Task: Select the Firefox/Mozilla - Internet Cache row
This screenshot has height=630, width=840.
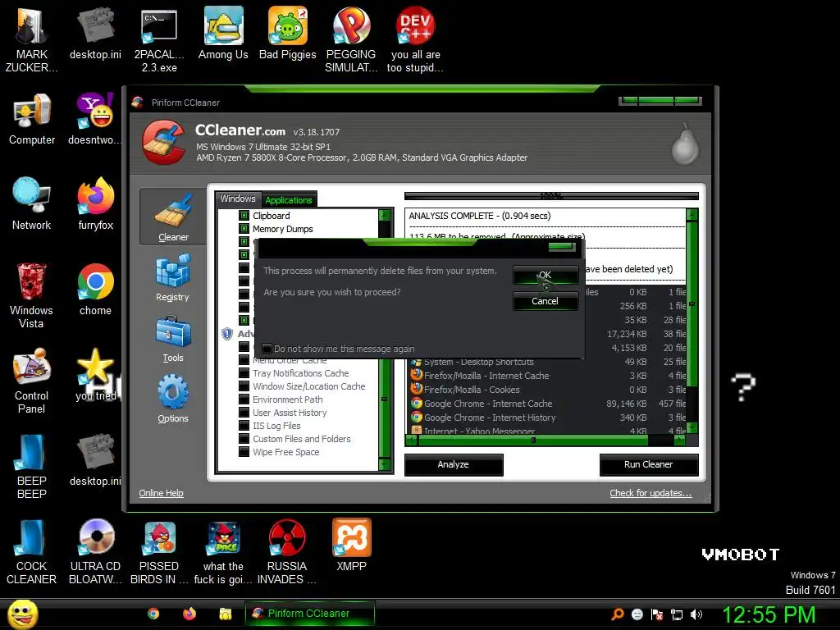Action: pos(547,376)
